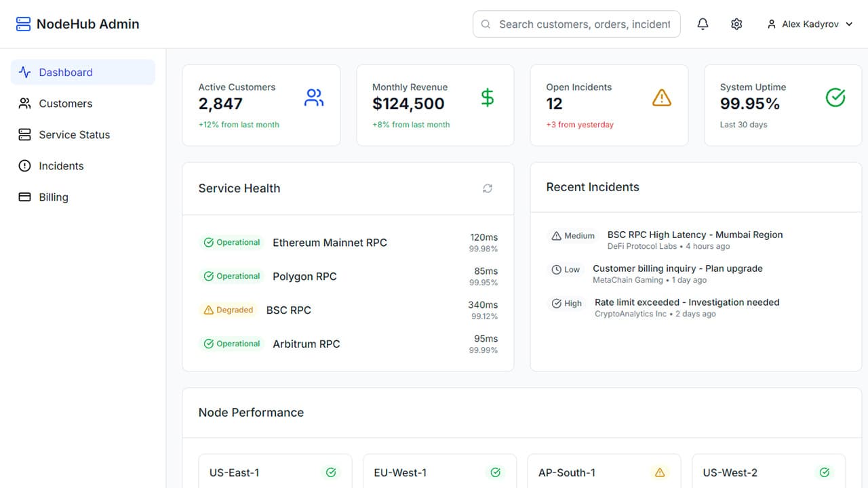This screenshot has width=868, height=488.
Task: Click the green checkmark on System Uptime card
Action: click(835, 97)
